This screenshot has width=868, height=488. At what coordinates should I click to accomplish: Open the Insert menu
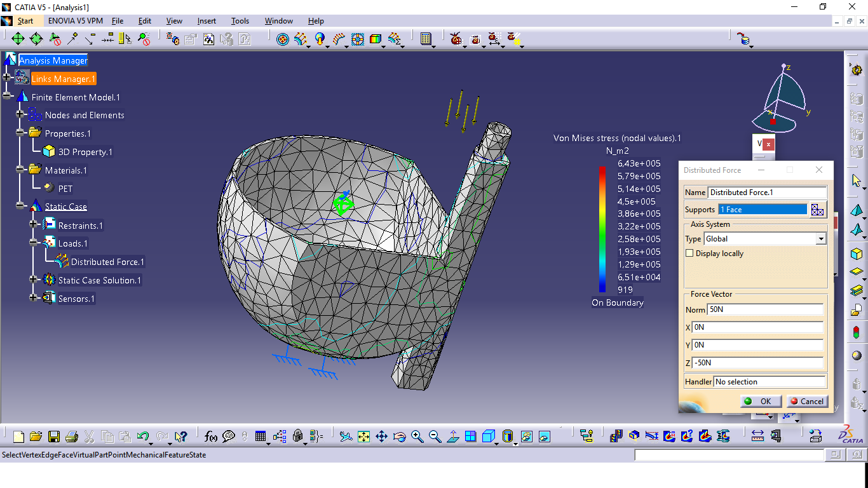coord(207,21)
